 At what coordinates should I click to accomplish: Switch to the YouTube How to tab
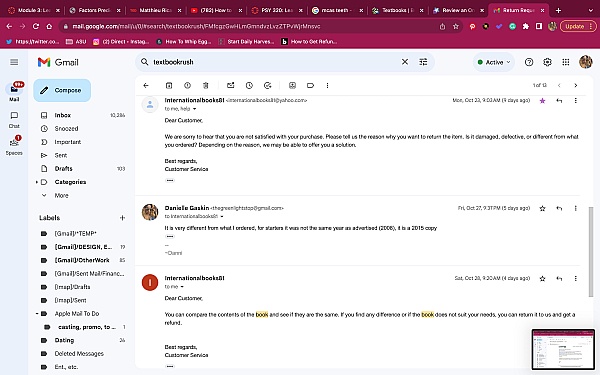pos(217,10)
